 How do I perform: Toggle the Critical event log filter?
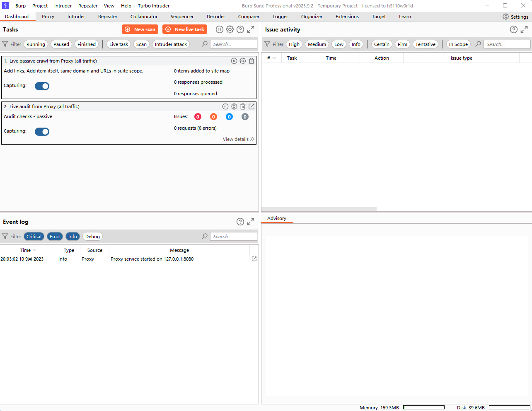(34, 237)
